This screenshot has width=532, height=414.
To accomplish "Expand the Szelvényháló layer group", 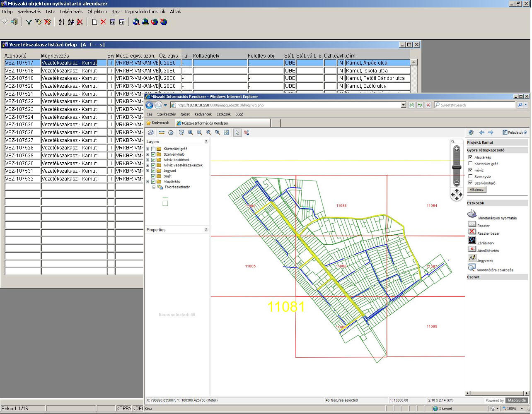I will [148, 154].
